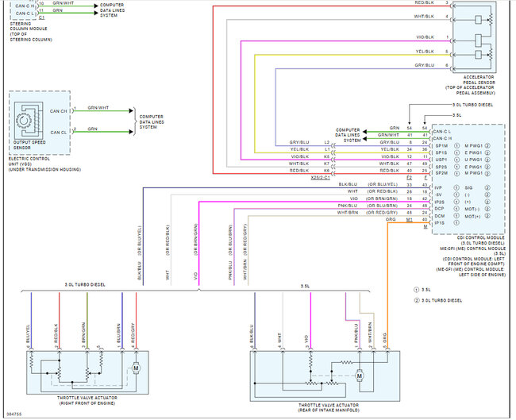
Task: Select the ACCELERATOR PEDAL SENSOR label
Action: pos(478,79)
